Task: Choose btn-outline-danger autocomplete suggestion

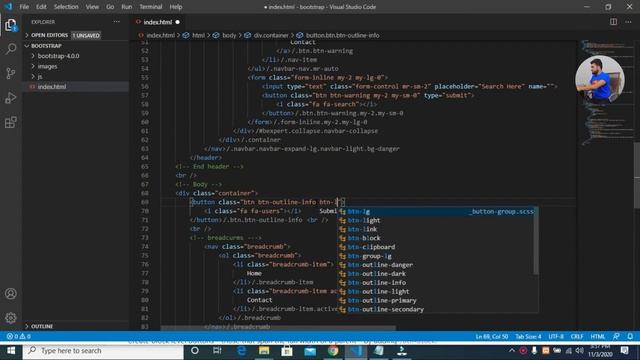Action: (x=437, y=265)
